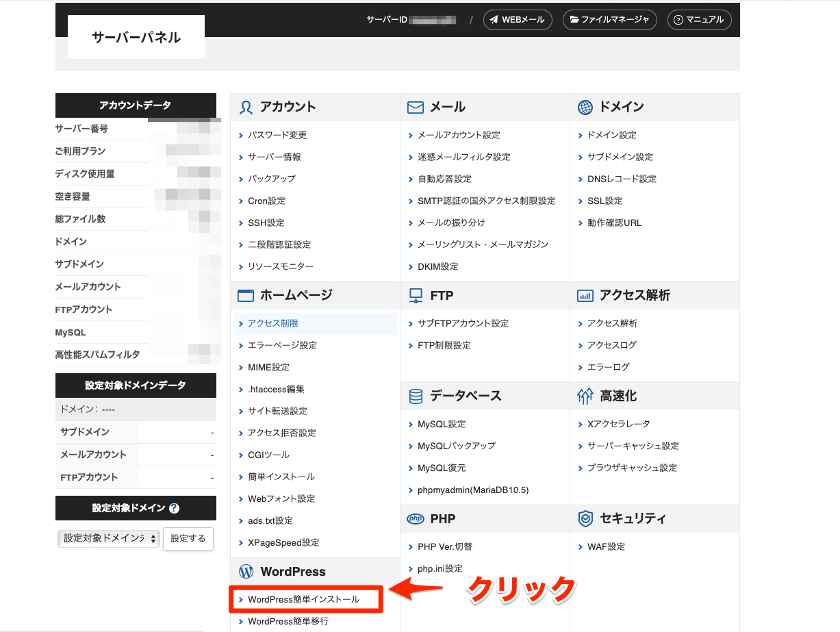Open DKIM設定 link
The height and width of the screenshot is (632, 840).
pos(438,266)
